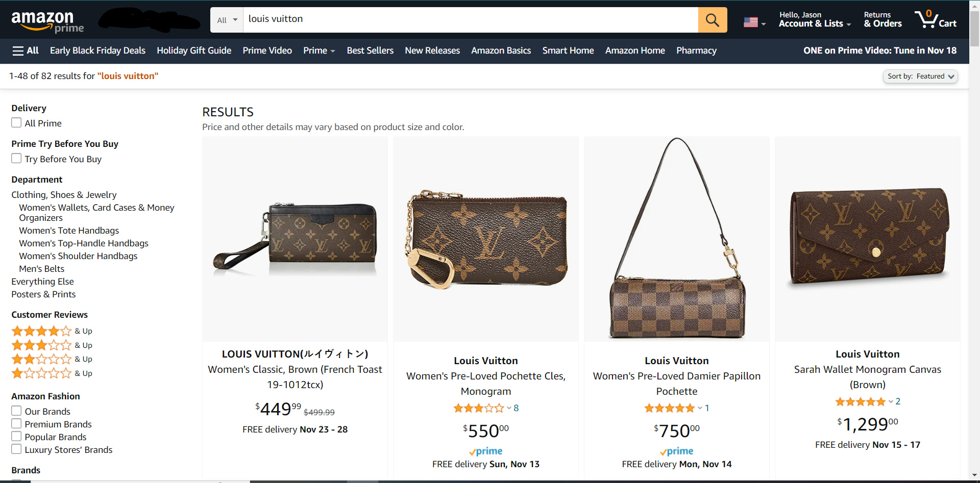Open the Sort by Featured dropdown
The height and width of the screenshot is (483, 980).
click(920, 77)
